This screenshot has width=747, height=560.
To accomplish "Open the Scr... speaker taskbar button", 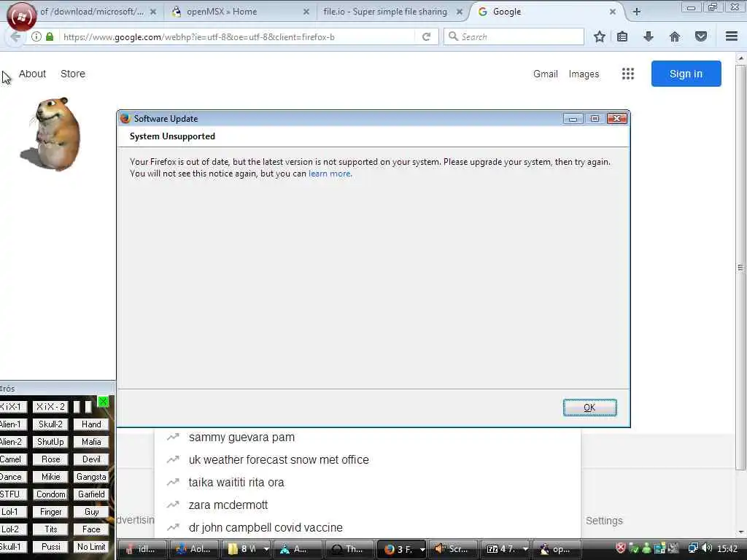I will 452,549.
